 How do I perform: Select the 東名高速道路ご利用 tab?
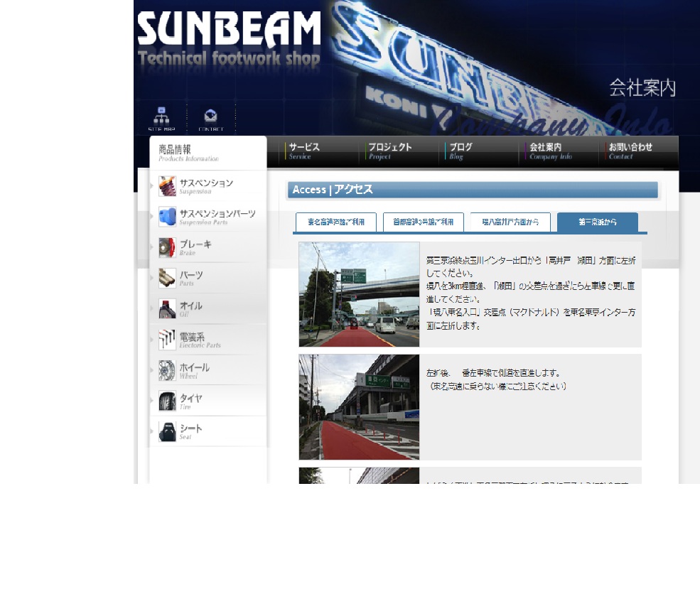point(336,222)
